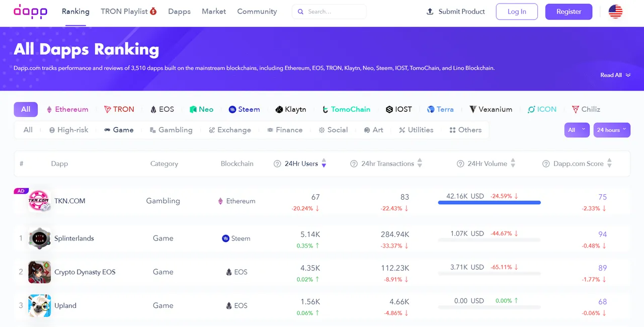
Task: Open the Community nav item
Action: click(257, 12)
